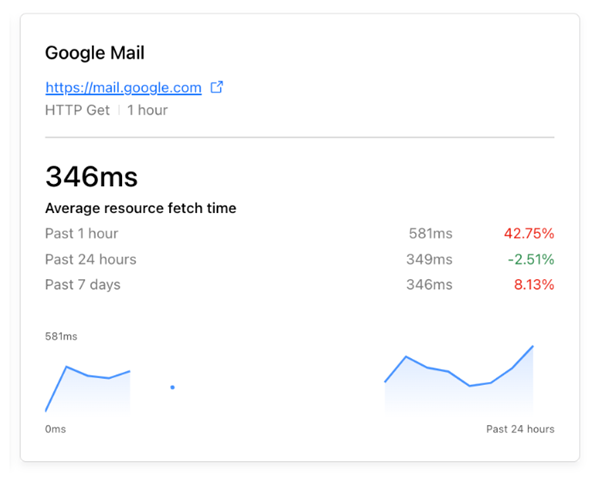600x481 pixels.
Task: Select the Past 1 hour row label
Action: (81, 234)
